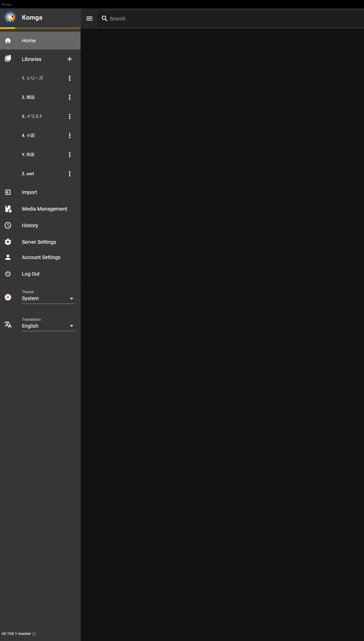Open Import page
This screenshot has width=364, height=641.
tap(40, 192)
